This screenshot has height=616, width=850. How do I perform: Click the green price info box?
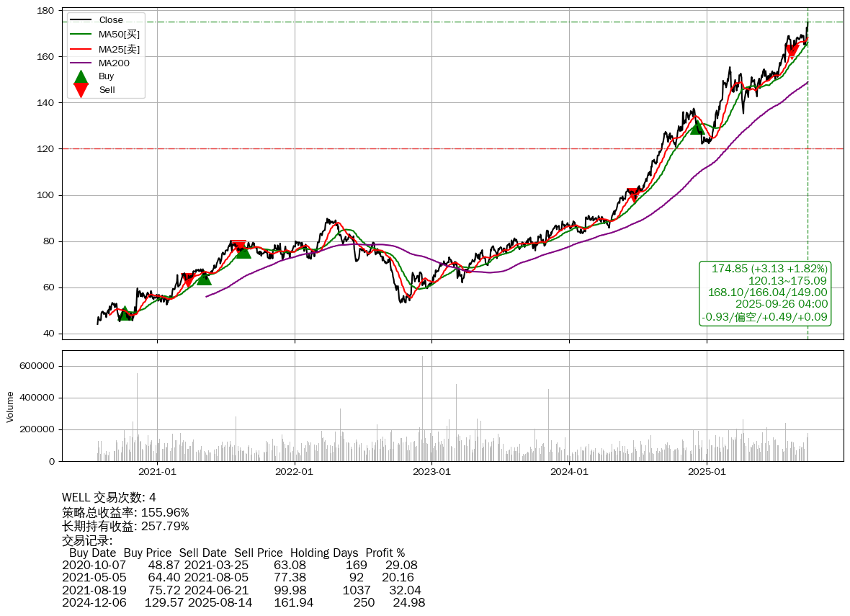tap(765, 293)
